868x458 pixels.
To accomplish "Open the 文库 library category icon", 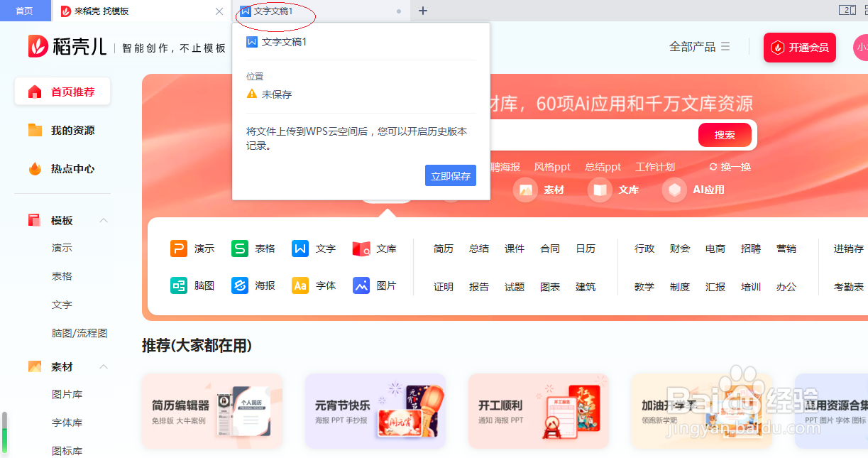I will point(361,249).
